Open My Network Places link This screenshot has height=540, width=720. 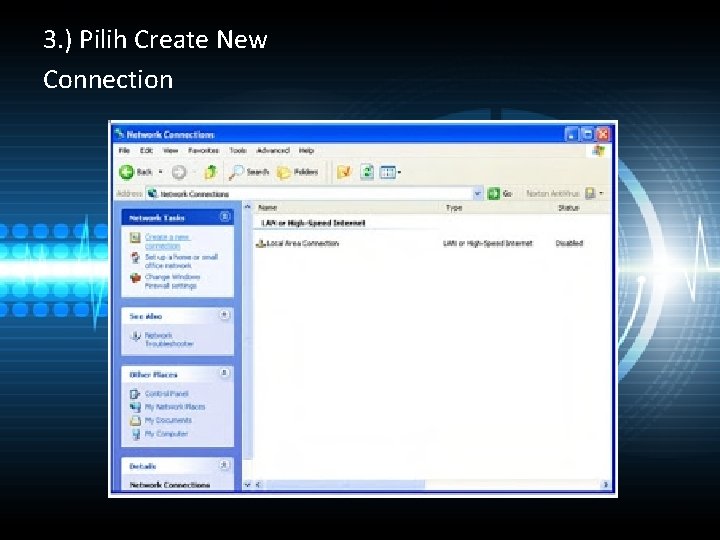tap(175, 407)
